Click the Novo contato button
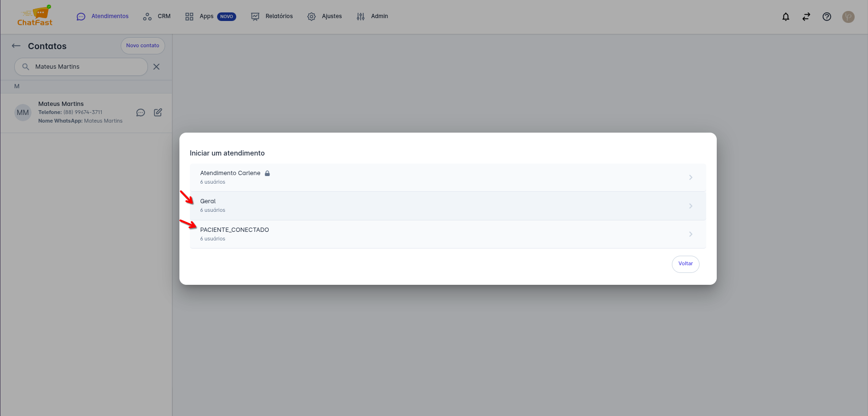 (143, 46)
